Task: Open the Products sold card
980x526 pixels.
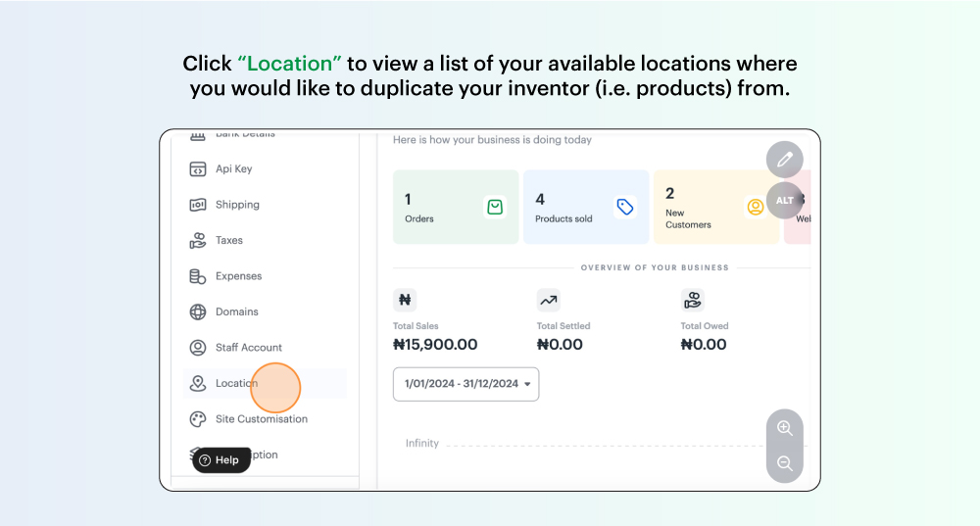Action: tap(586, 207)
